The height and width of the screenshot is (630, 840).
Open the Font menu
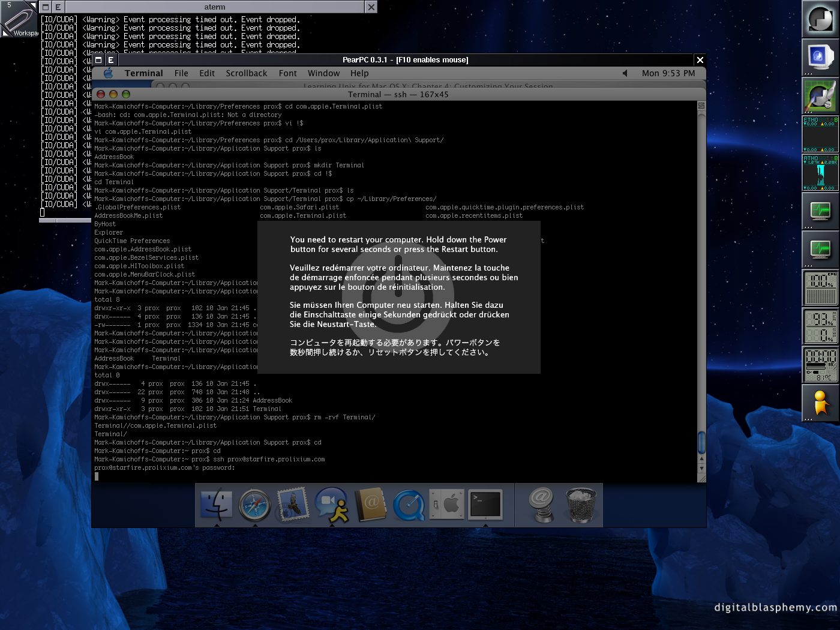(x=288, y=73)
